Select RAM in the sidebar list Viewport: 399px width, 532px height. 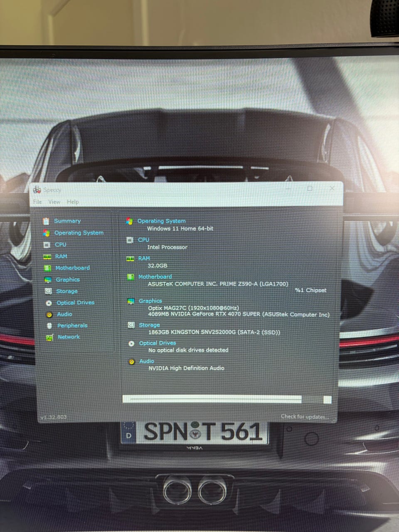(61, 256)
